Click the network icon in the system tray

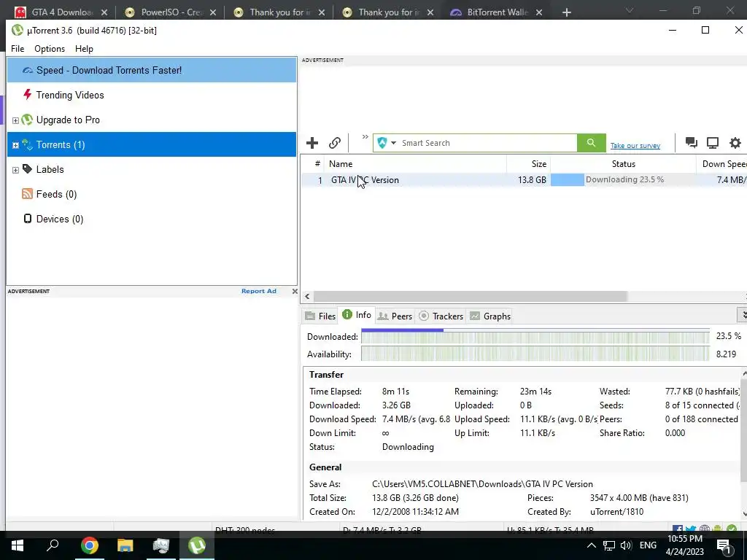(x=609, y=545)
